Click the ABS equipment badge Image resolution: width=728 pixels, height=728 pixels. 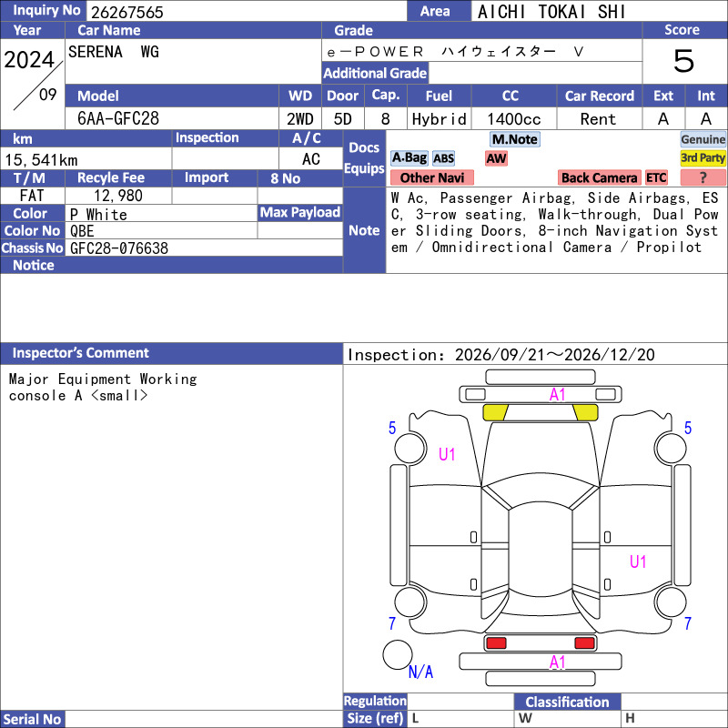[x=443, y=158]
